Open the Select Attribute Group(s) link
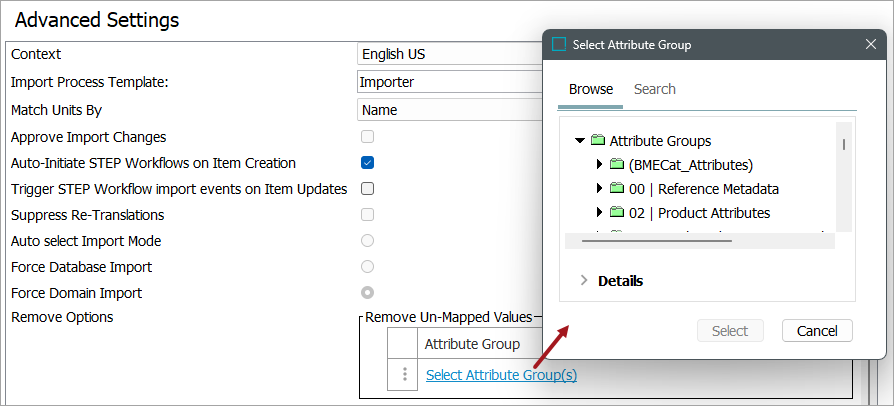Screen dimensions: 894x406 point(501,375)
